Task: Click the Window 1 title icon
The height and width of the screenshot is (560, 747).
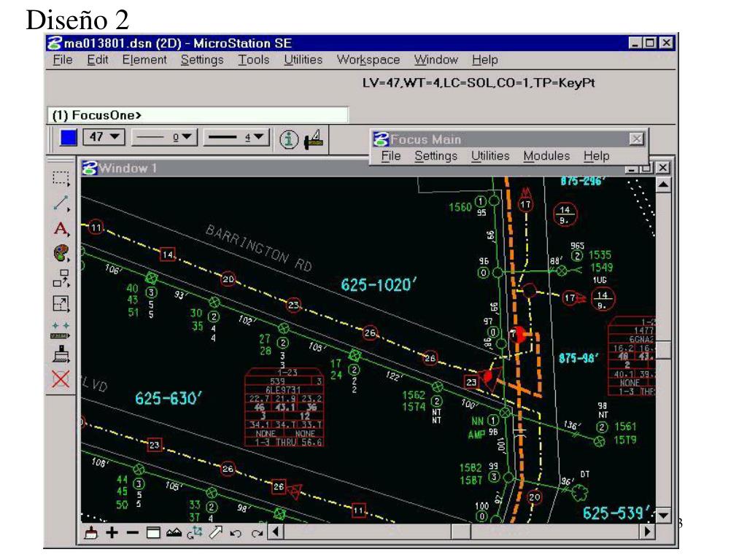Action: tap(90, 168)
